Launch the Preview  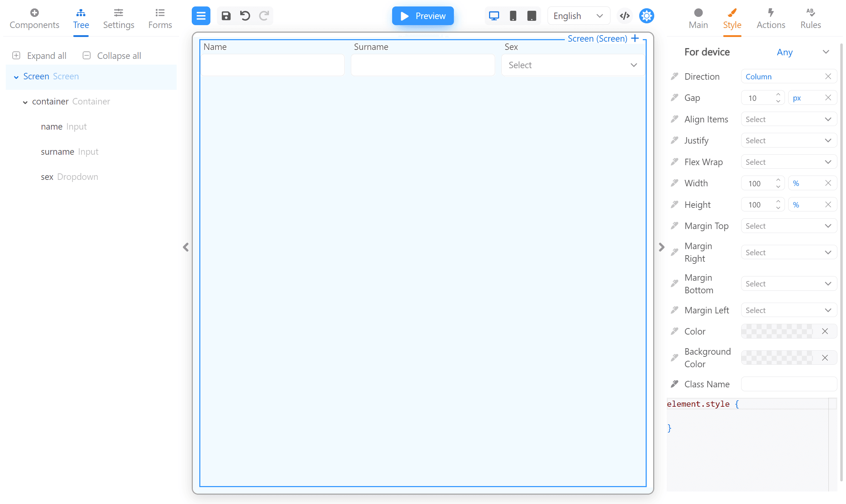[423, 16]
